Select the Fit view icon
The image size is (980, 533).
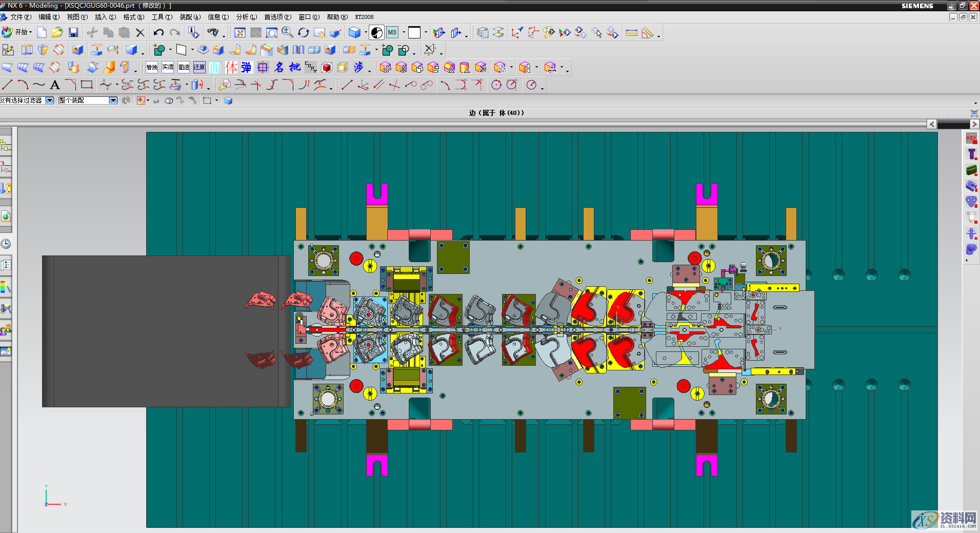coord(239,33)
